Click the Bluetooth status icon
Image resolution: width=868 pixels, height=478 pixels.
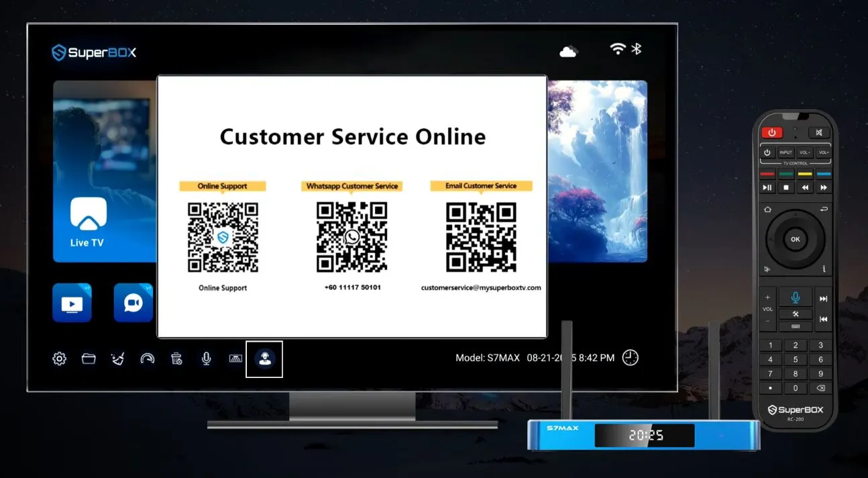637,48
